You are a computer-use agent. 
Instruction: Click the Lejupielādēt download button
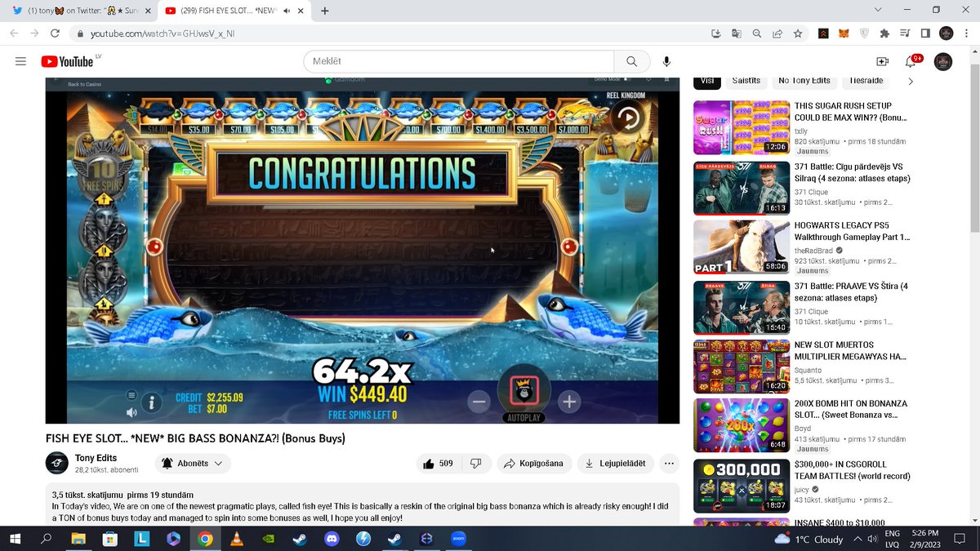615,464
